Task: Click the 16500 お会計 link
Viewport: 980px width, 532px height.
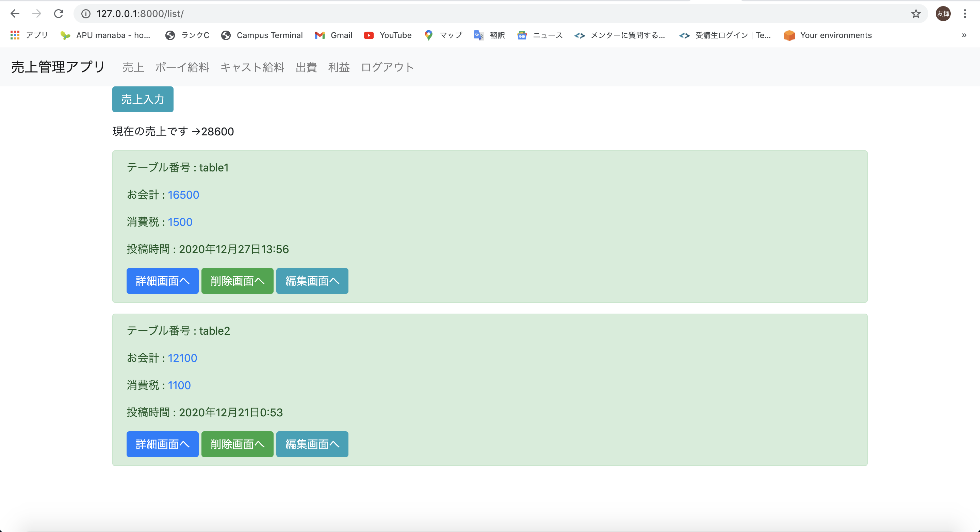Action: point(183,195)
